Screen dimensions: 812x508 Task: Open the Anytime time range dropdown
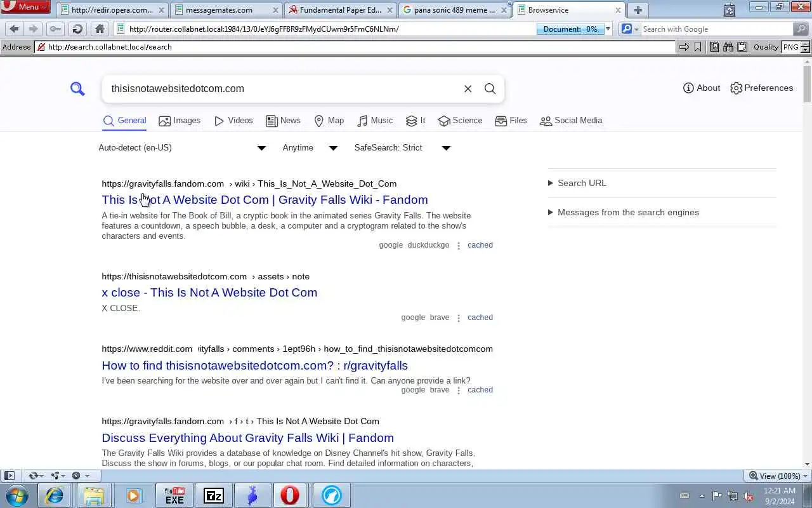(310, 148)
